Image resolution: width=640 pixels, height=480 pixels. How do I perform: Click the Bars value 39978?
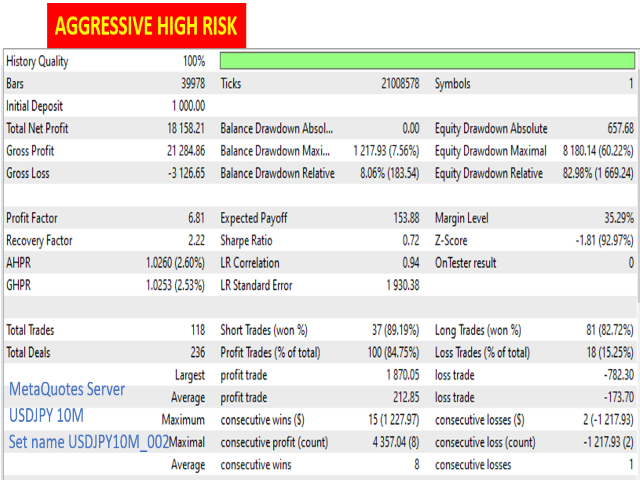(x=193, y=84)
